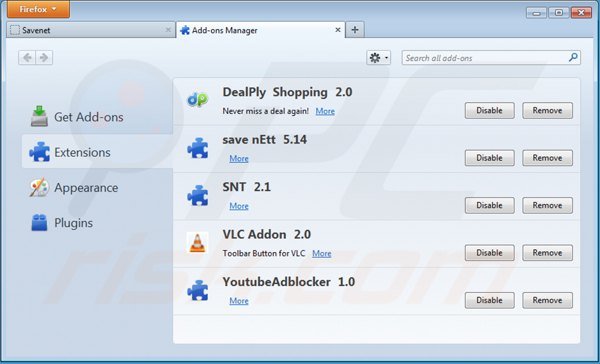Maximize the Firefox window

pos(559,13)
